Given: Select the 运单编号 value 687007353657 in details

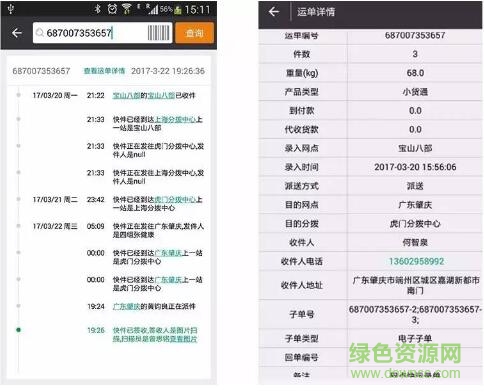Looking at the screenshot, I should pos(415,35).
